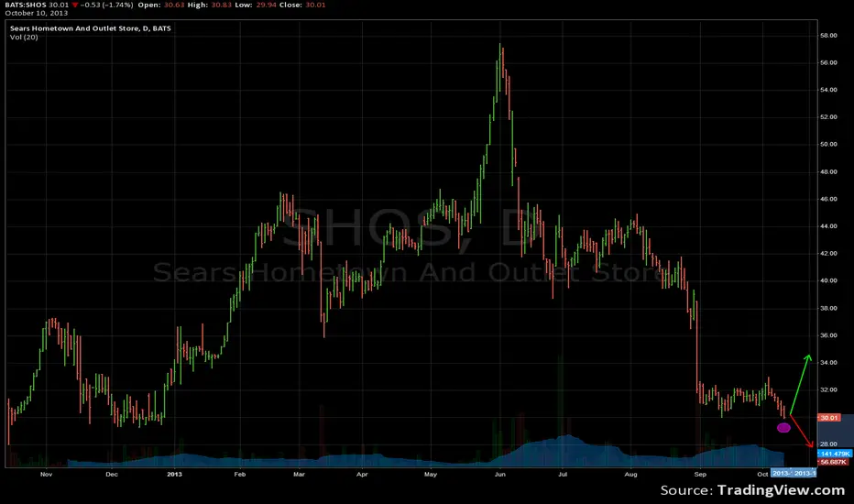
Task: Click the 58.00 price axis label
Action: point(828,36)
